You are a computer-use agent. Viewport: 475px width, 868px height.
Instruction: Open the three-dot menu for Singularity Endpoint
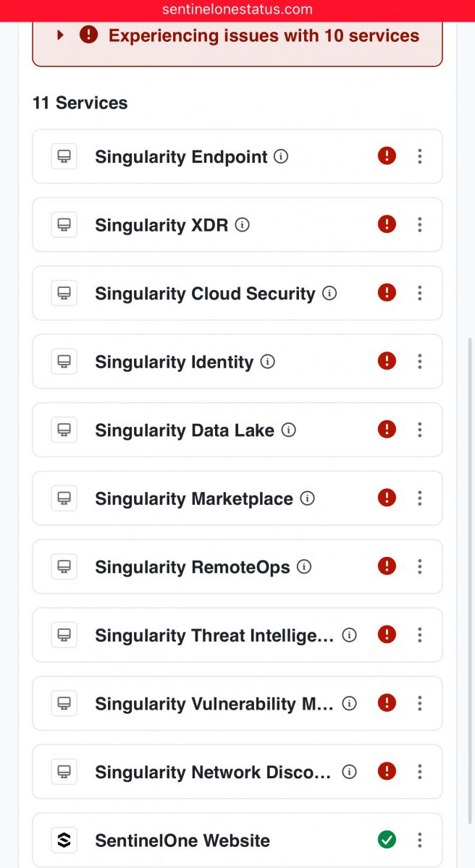click(420, 156)
